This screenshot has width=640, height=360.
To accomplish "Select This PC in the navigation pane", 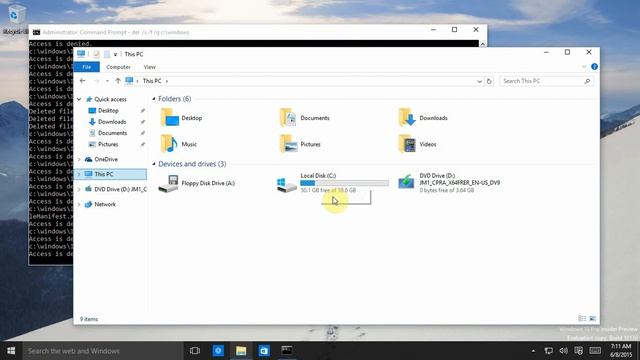I will click(x=104, y=174).
